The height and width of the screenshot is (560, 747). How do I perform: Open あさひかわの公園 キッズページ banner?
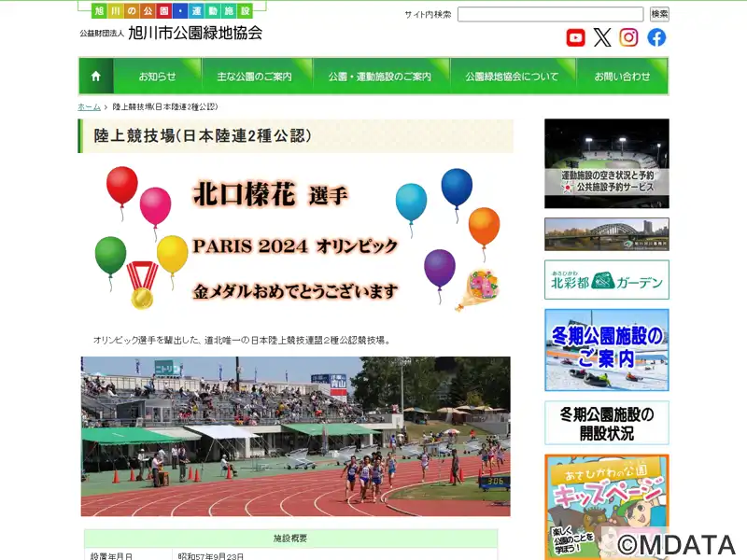point(606,507)
